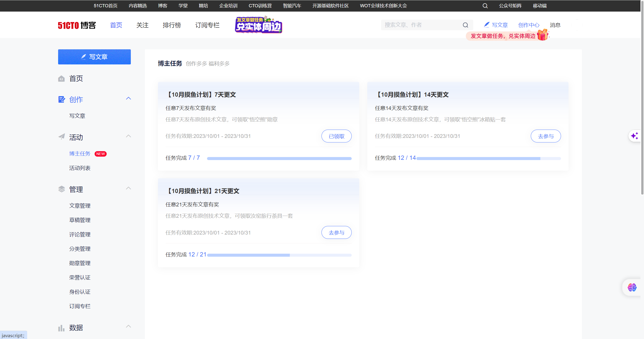This screenshot has width=644, height=339.
Task: Open the purple sparkle AI assistant icon
Action: coord(634,136)
